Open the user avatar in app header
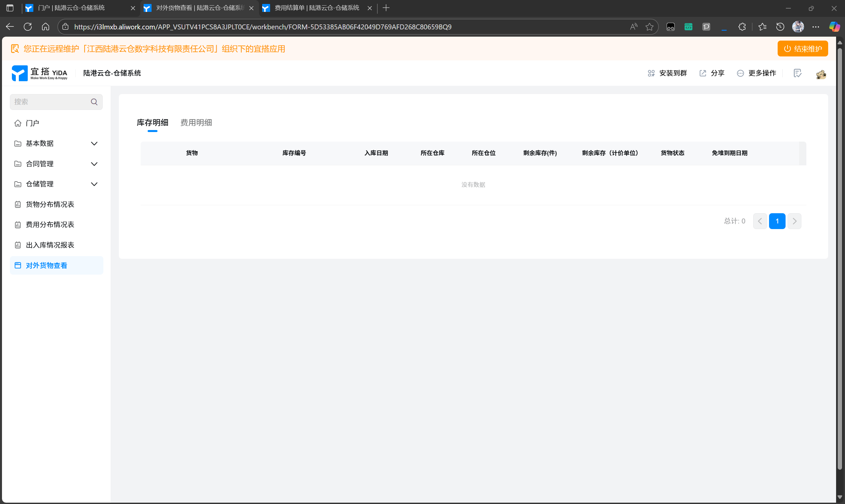This screenshot has width=845, height=504. [x=821, y=74]
